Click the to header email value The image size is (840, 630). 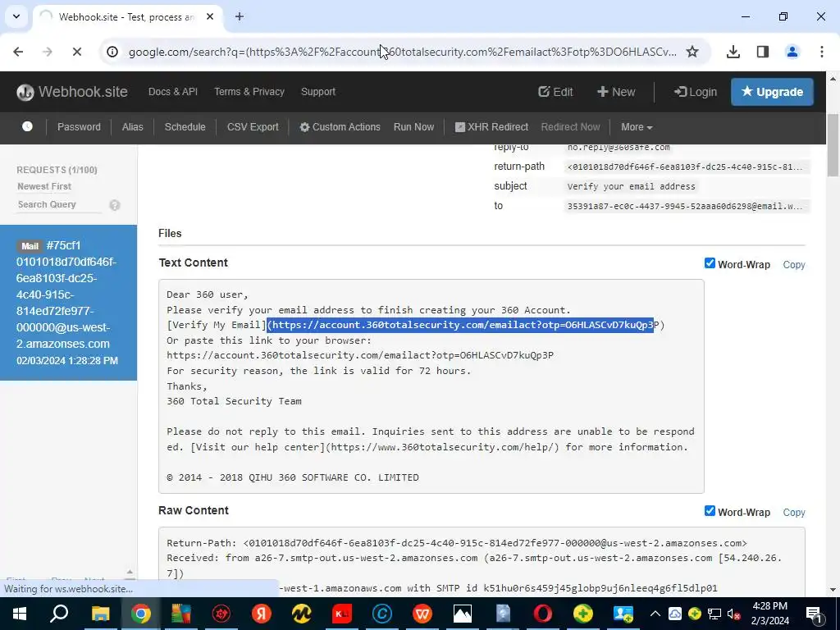coord(686,206)
